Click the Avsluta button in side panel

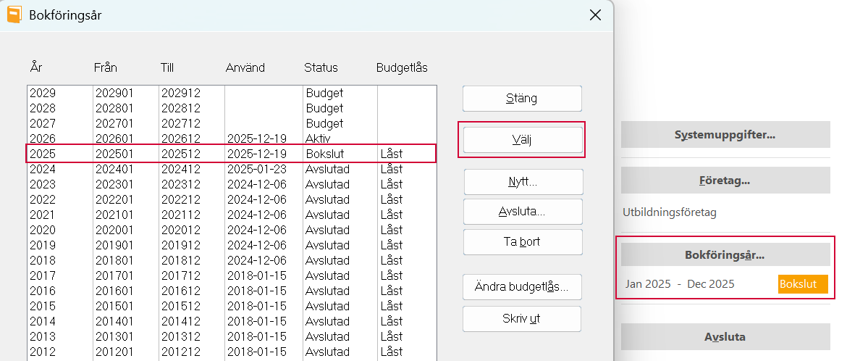(x=725, y=337)
